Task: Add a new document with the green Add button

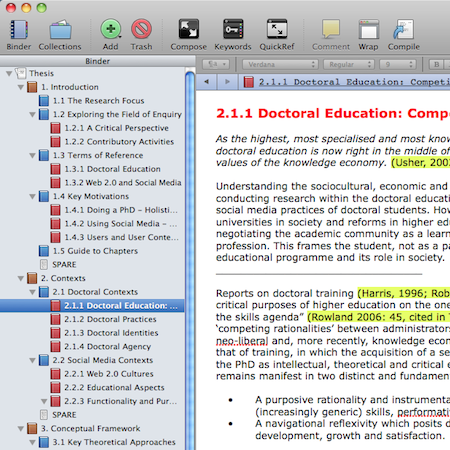Action: 111,29
